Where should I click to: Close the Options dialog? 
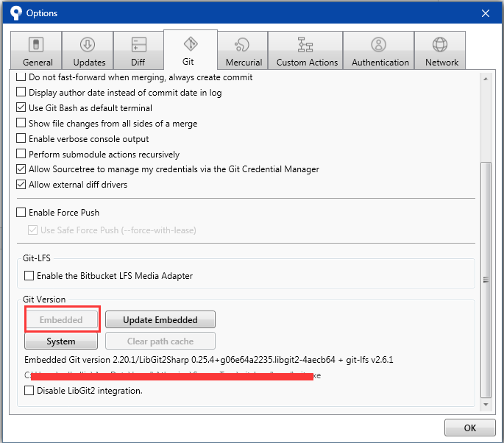click(486, 13)
